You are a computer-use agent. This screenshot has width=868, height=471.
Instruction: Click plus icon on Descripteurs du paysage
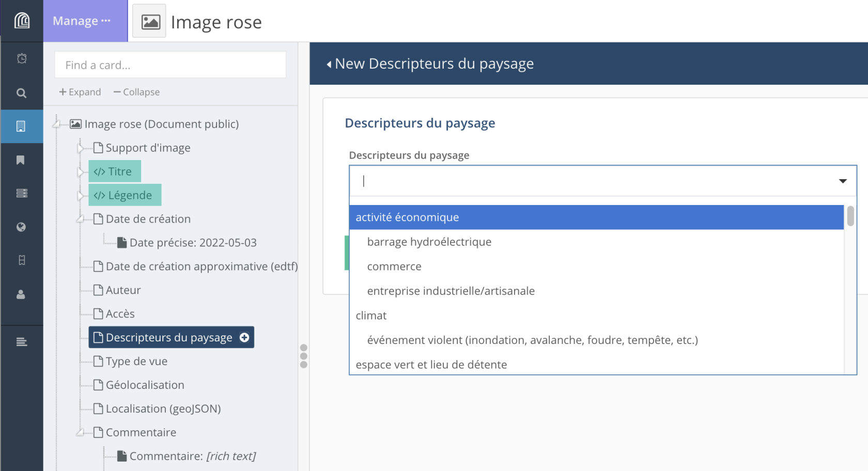click(244, 337)
